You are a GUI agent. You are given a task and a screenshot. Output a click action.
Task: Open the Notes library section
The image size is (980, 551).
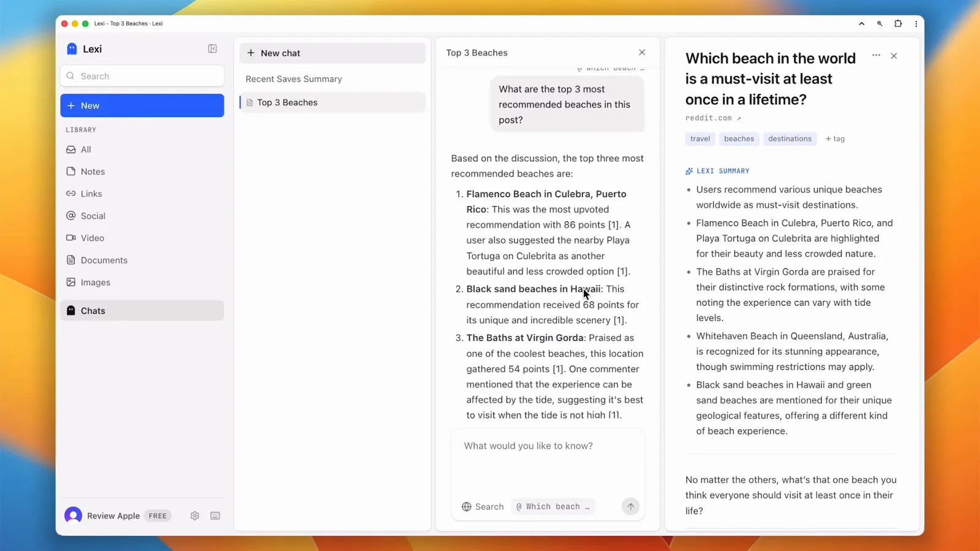pos(142,172)
